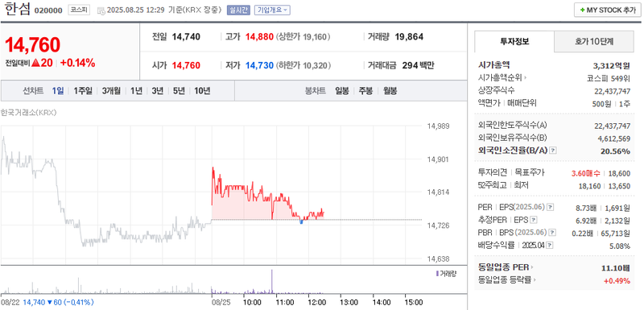Viewport: 644px width, 310px height.
Task: Click the stock code 020000
Action: click(48, 10)
